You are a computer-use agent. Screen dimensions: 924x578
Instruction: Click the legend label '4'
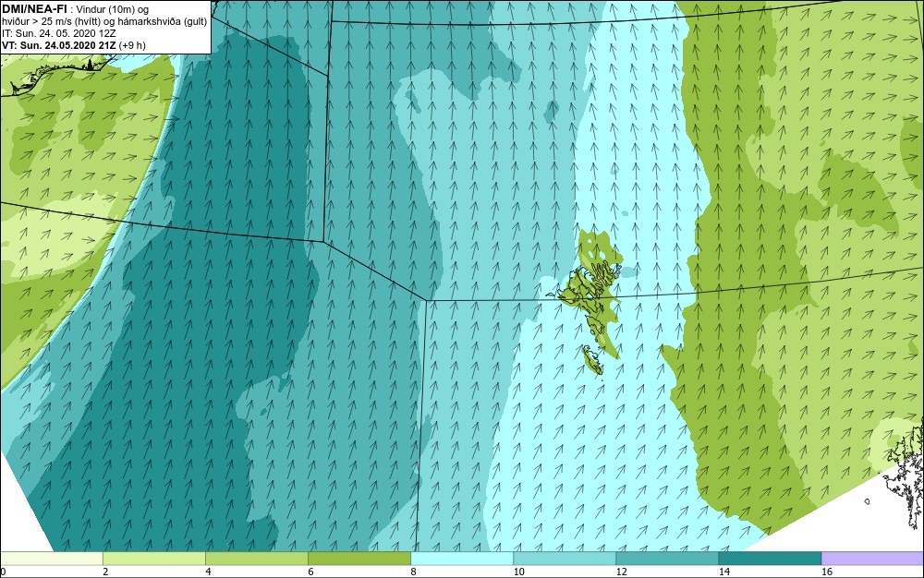[x=208, y=572]
